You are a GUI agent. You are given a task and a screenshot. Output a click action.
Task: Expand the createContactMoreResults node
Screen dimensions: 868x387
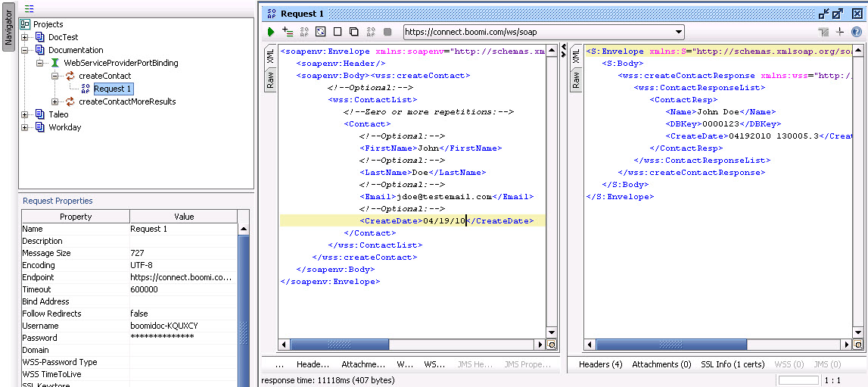(x=54, y=101)
